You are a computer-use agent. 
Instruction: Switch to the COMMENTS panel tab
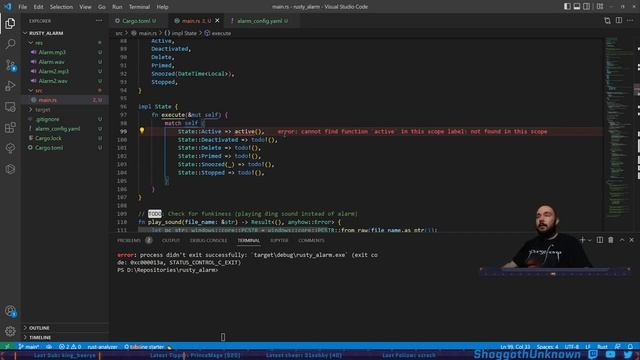pyautogui.click(x=311, y=240)
